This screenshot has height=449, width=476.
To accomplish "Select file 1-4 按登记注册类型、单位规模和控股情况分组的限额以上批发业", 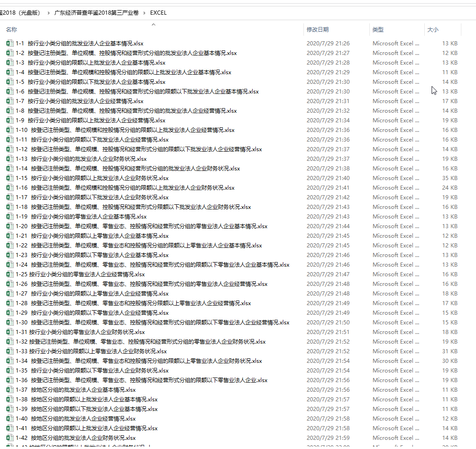I will (124, 72).
